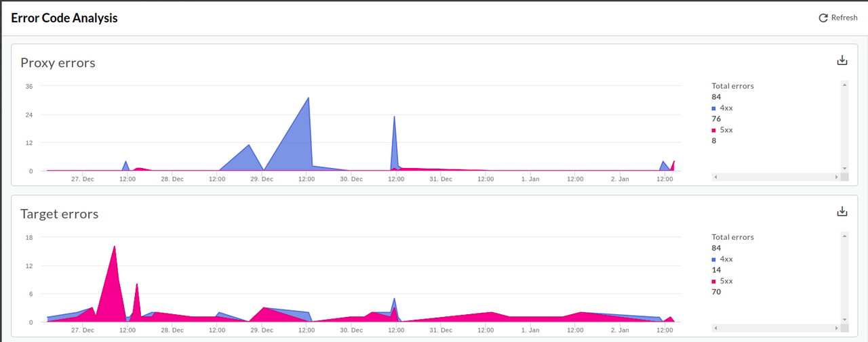868x342 pixels.
Task: Download the Target errors chart
Action: [x=842, y=211]
